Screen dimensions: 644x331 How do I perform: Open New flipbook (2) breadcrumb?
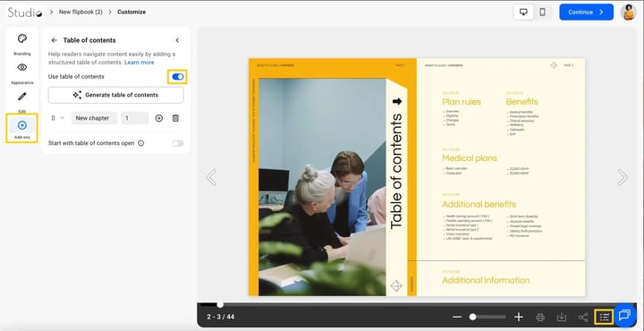coord(80,12)
